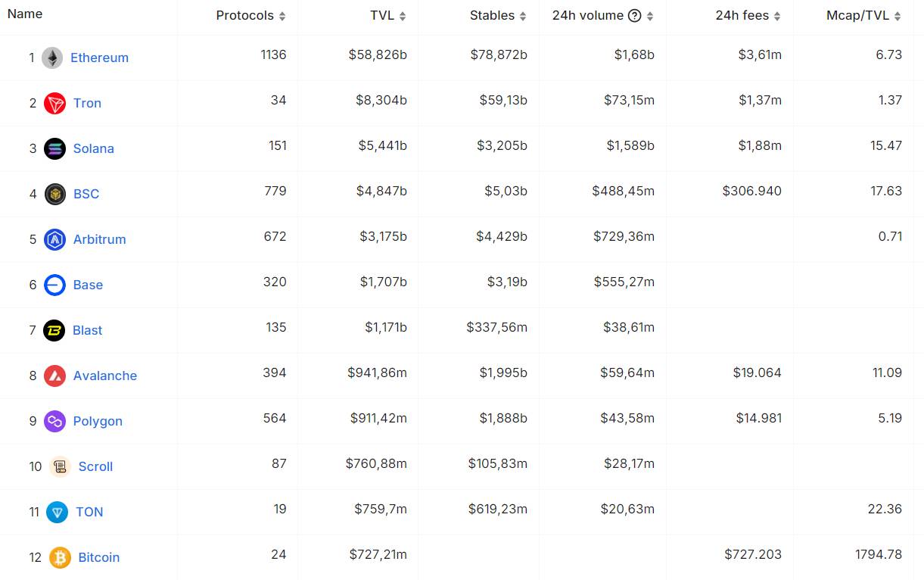The image size is (924, 580).
Task: Click the orange Bitcoin logo icon
Action: pyautogui.click(x=60, y=557)
